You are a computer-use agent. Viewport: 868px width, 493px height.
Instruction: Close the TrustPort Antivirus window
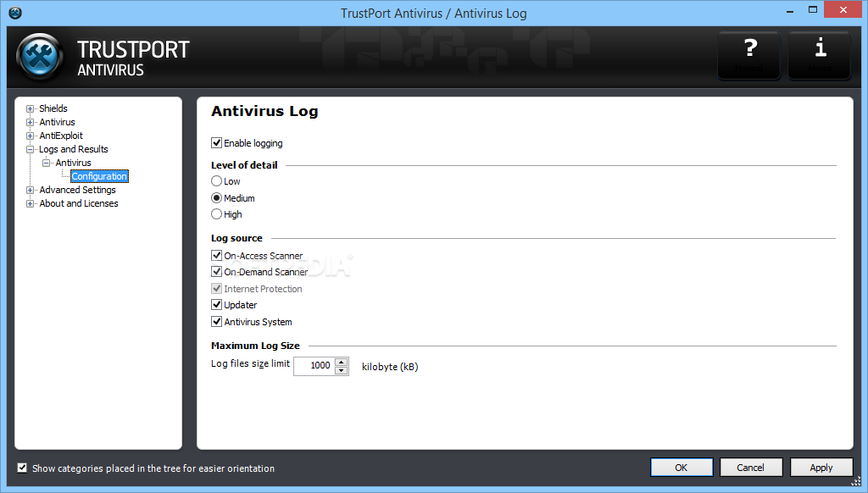(843, 10)
